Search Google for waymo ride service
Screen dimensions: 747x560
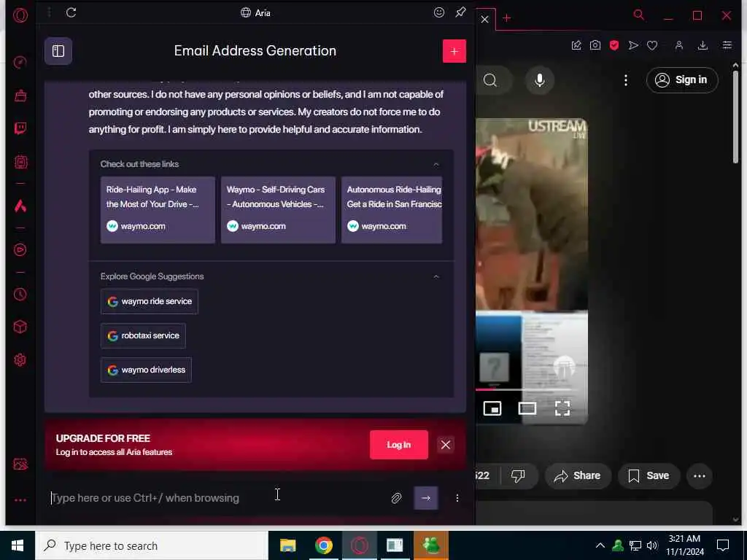pos(149,301)
